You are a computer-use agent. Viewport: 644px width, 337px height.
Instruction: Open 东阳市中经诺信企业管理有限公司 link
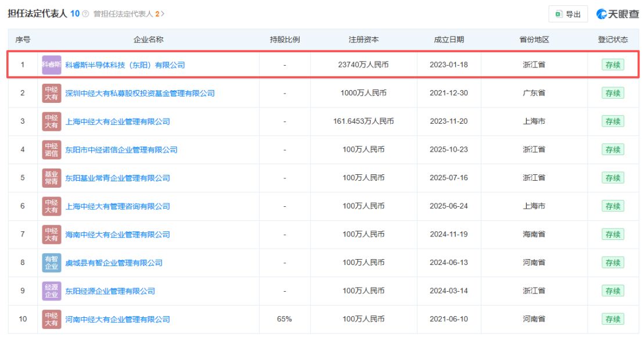tap(121, 149)
